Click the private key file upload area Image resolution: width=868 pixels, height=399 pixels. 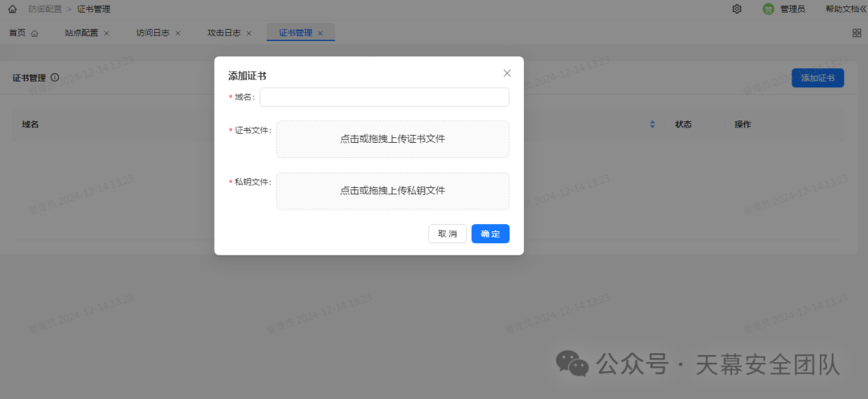coord(392,191)
